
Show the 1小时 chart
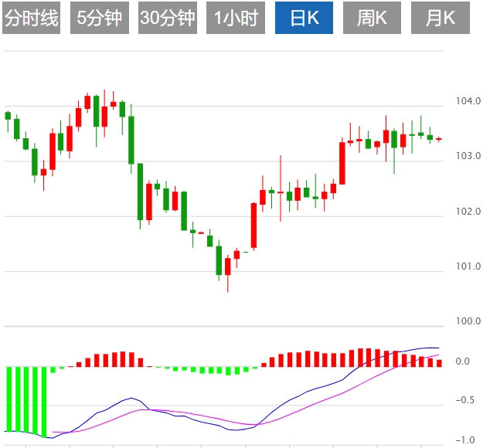236,18
